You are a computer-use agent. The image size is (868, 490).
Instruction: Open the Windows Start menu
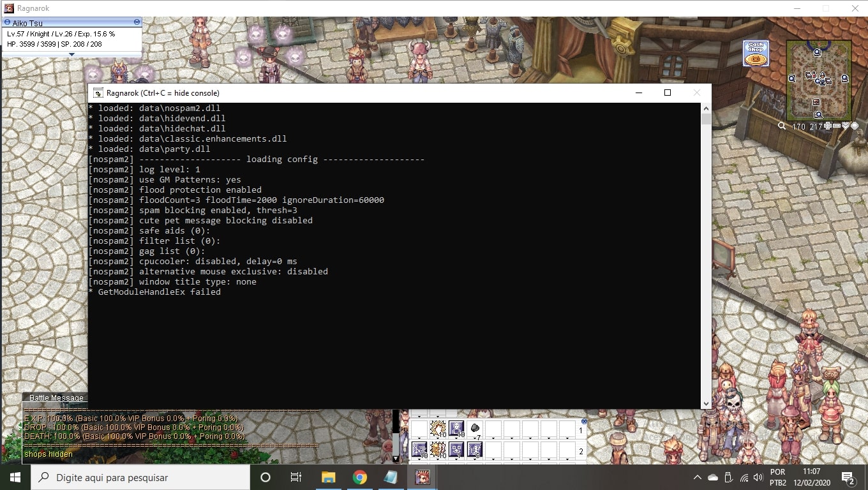(x=15, y=477)
